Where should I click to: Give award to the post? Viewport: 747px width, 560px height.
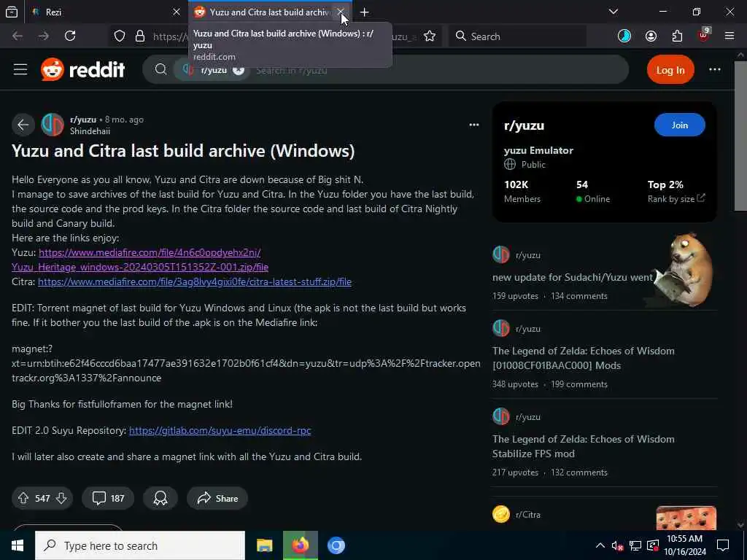(160, 498)
